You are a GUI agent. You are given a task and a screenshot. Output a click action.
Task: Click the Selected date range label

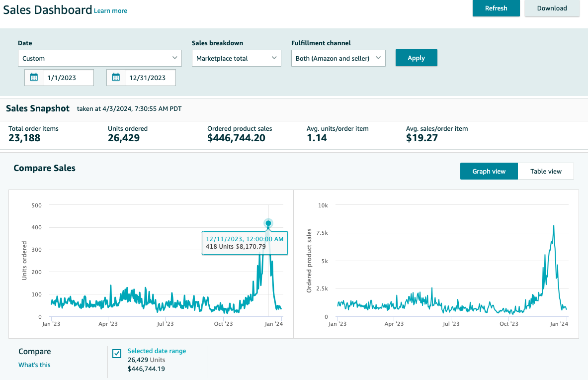point(157,351)
